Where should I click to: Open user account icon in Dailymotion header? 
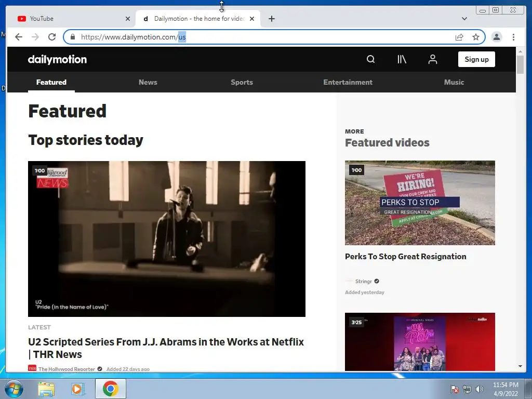tap(433, 59)
